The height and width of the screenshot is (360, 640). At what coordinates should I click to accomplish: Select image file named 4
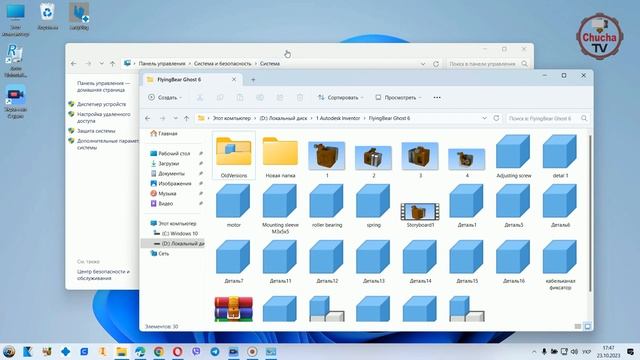coord(467,162)
